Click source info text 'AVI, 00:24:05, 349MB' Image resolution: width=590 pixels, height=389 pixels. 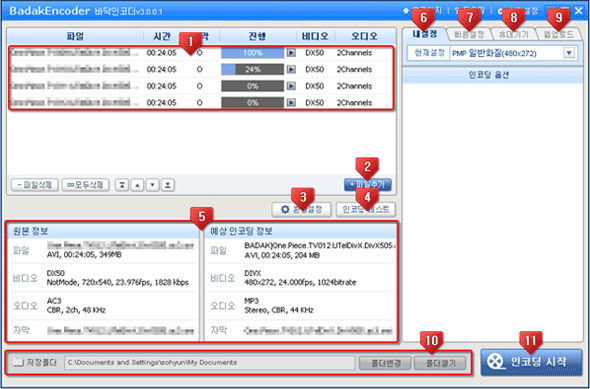click(84, 255)
